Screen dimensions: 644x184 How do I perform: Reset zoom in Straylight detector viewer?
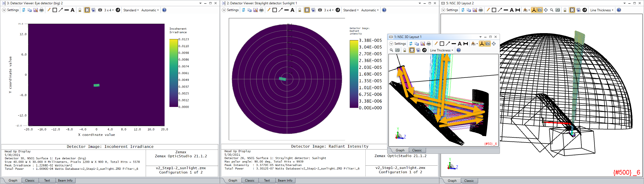tap(338, 10)
